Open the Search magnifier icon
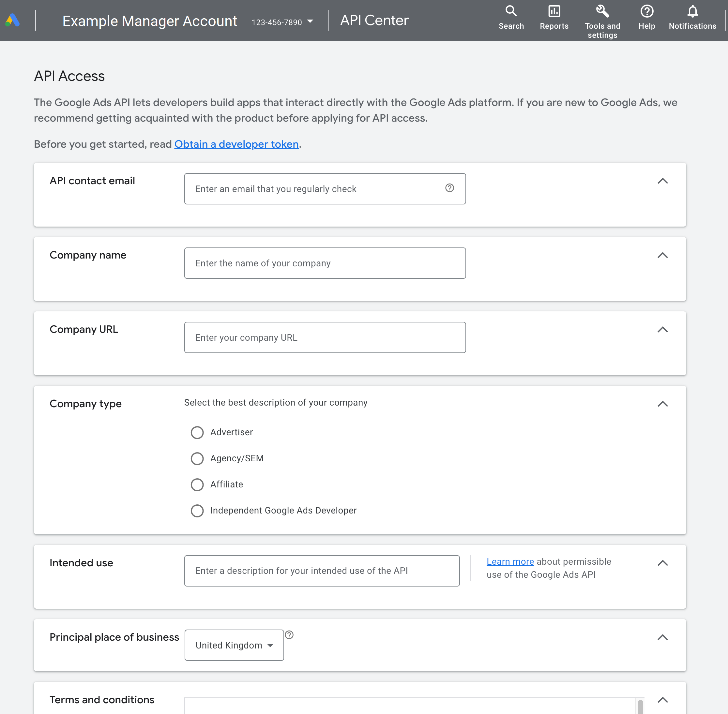The width and height of the screenshot is (728, 714). (511, 11)
